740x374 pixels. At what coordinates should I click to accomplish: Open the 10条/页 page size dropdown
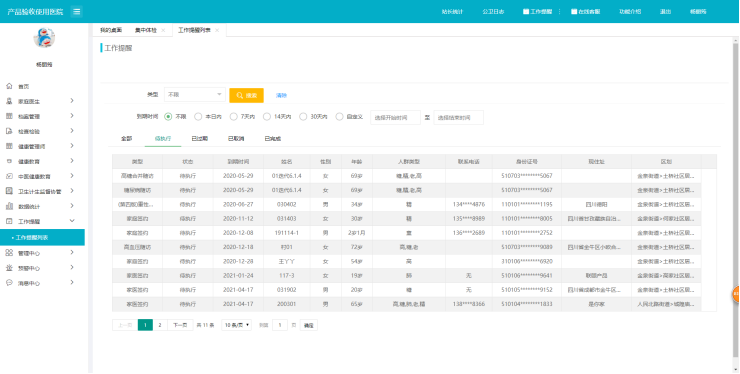(236, 325)
